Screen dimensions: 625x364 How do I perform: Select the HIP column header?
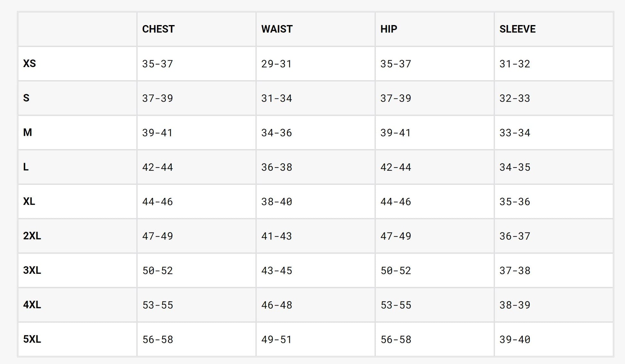point(389,29)
